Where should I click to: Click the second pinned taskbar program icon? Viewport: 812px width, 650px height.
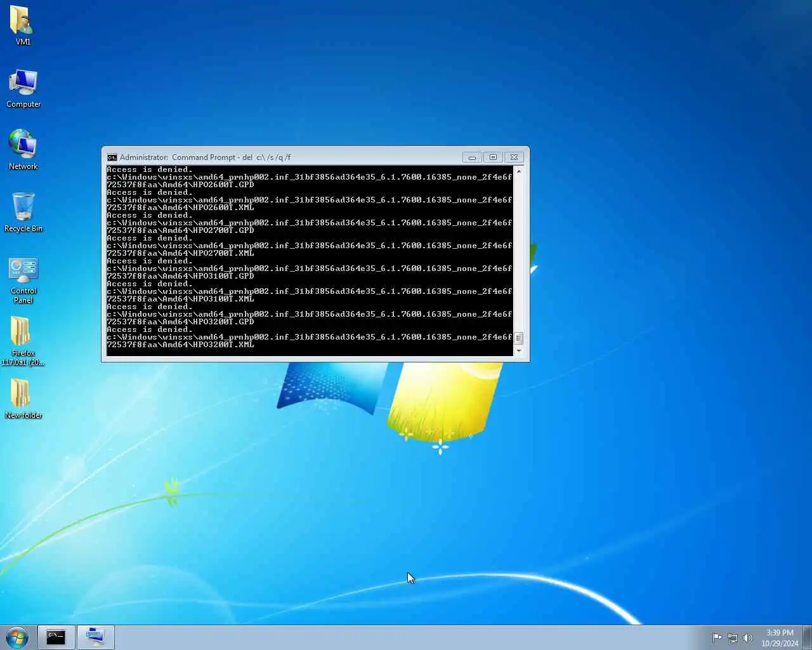96,637
